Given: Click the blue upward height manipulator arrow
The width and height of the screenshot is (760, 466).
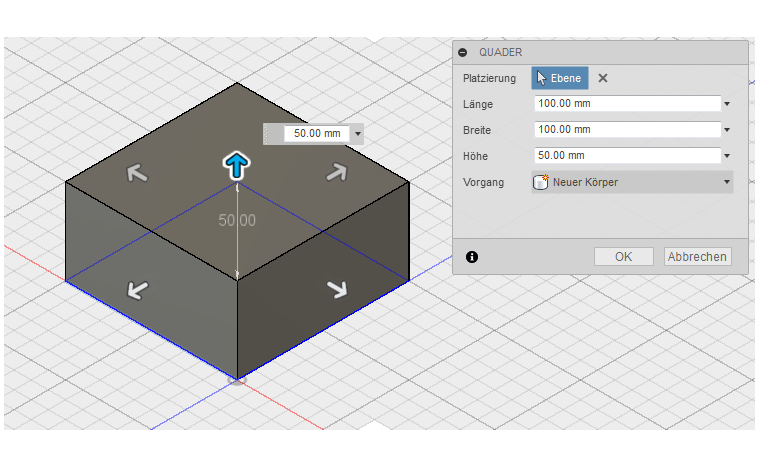Looking at the screenshot, I should tap(237, 166).
